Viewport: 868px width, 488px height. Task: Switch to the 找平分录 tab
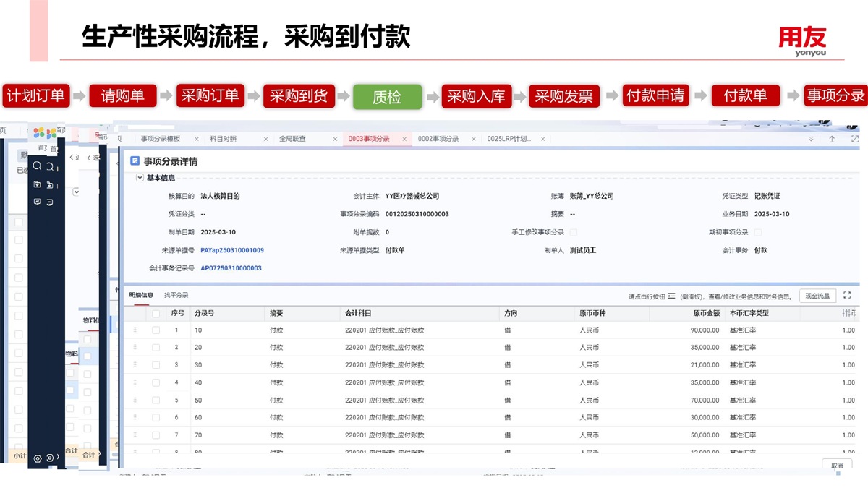point(176,295)
